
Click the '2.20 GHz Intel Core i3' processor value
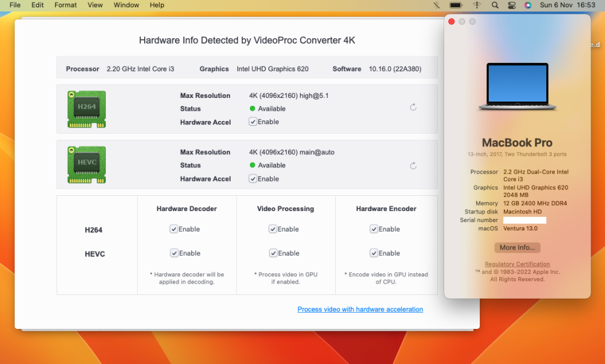(x=140, y=69)
